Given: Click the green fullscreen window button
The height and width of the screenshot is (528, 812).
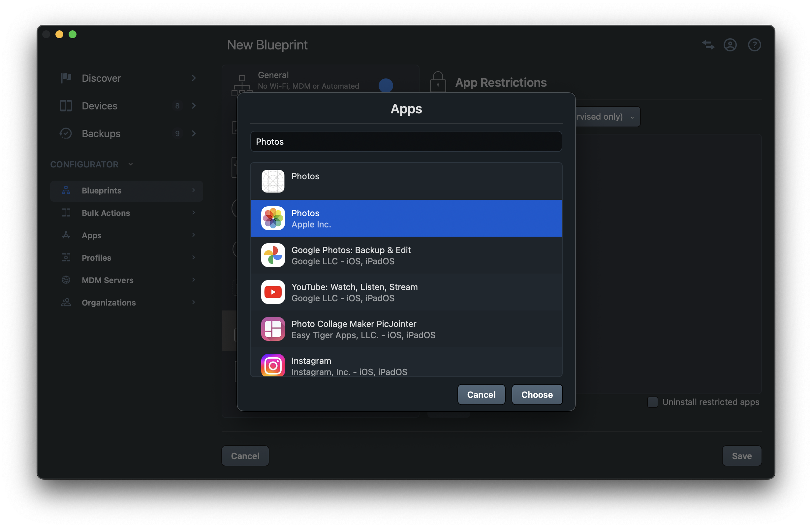Looking at the screenshot, I should pyautogui.click(x=73, y=34).
